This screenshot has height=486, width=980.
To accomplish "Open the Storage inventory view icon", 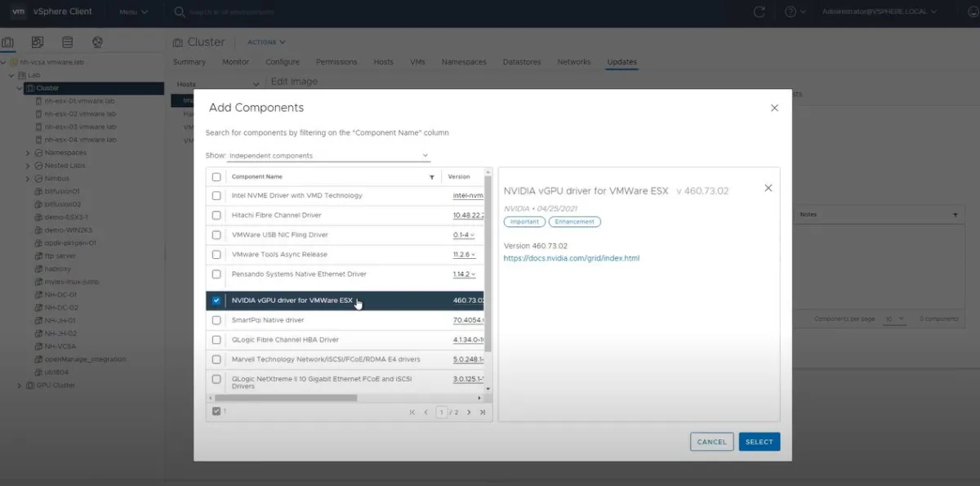I will (x=68, y=42).
